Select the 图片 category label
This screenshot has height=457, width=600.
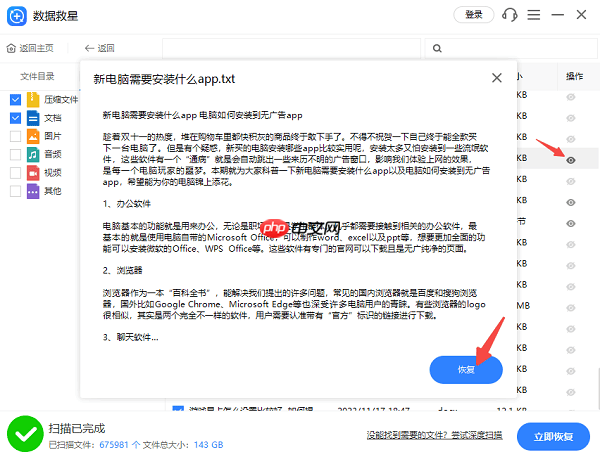click(x=53, y=136)
